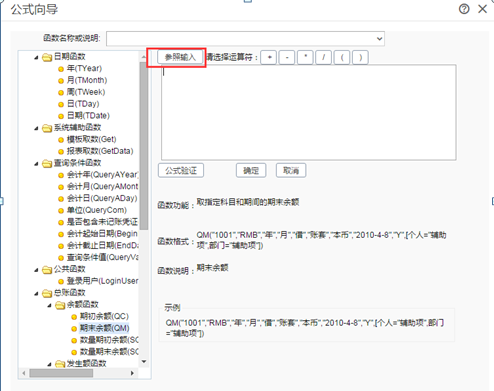Viewport: 494px width, 391px height.
Task: Click the orange bullet beside 模板取数(Get)
Action: pos(61,140)
